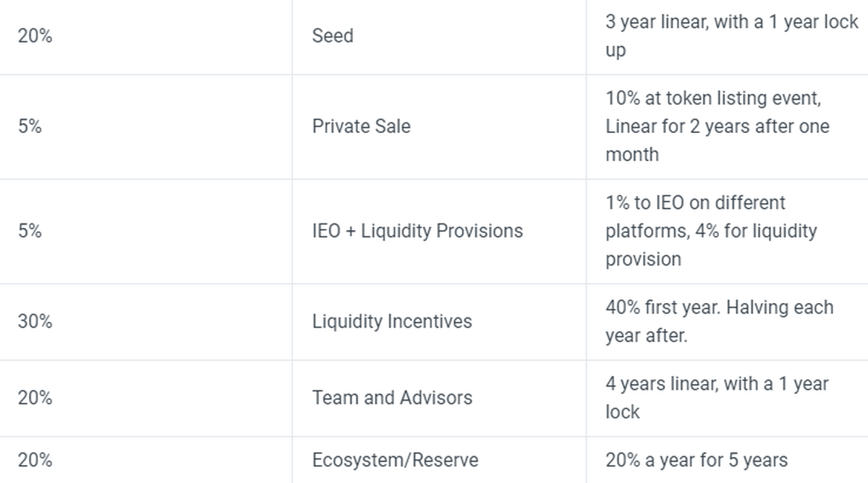The image size is (868, 483).
Task: Click the 30% allocation cell
Action: pyautogui.click(x=35, y=322)
